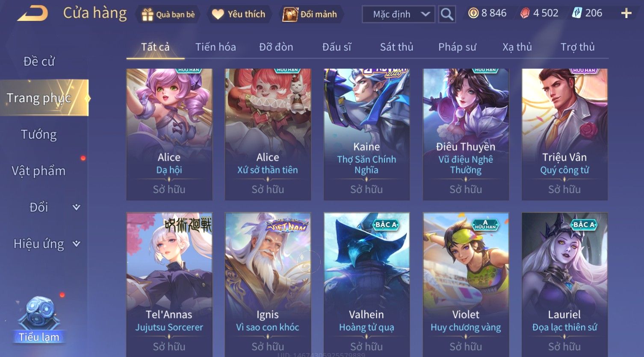
Task: Go to Đề cử section
Action: click(x=39, y=61)
